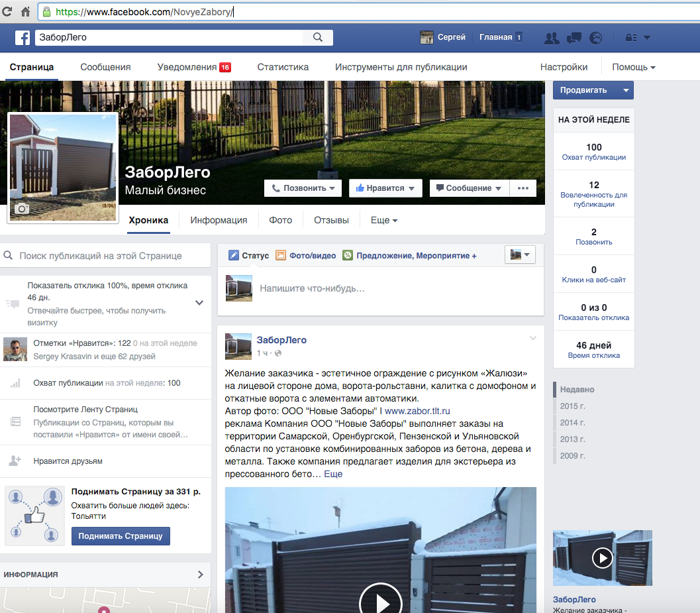This screenshot has width=700, height=613.
Task: Open the messages chat icon
Action: click(574, 38)
